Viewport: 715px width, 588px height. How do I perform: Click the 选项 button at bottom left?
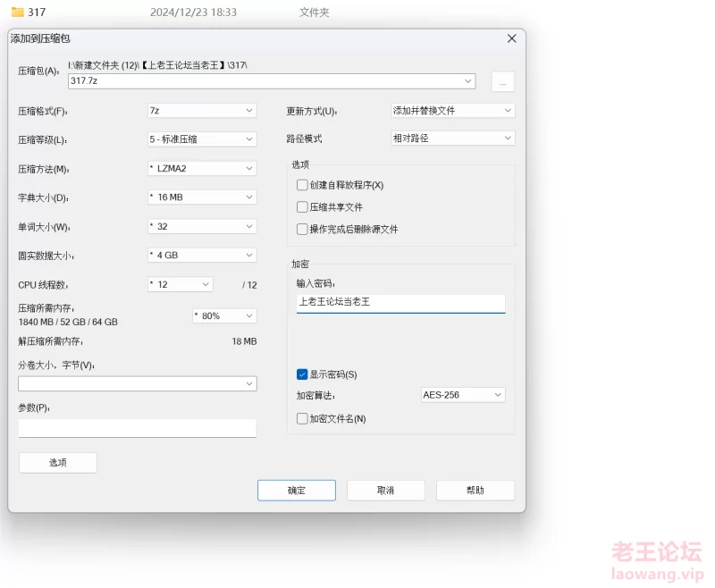58,463
